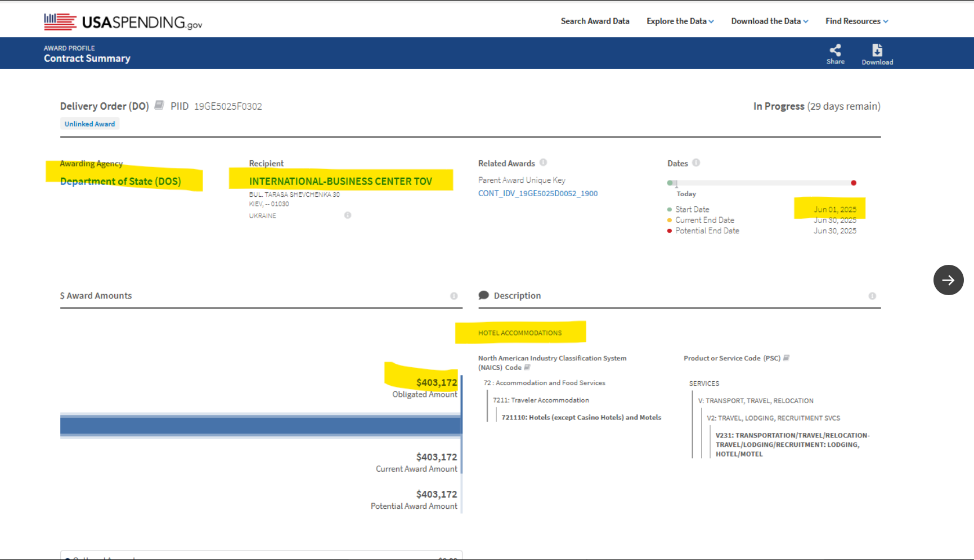Select PSC row V2: TRAVEL, LODGING, RECRUITMENT SVCS
Image resolution: width=974 pixels, height=560 pixels.
pos(773,418)
